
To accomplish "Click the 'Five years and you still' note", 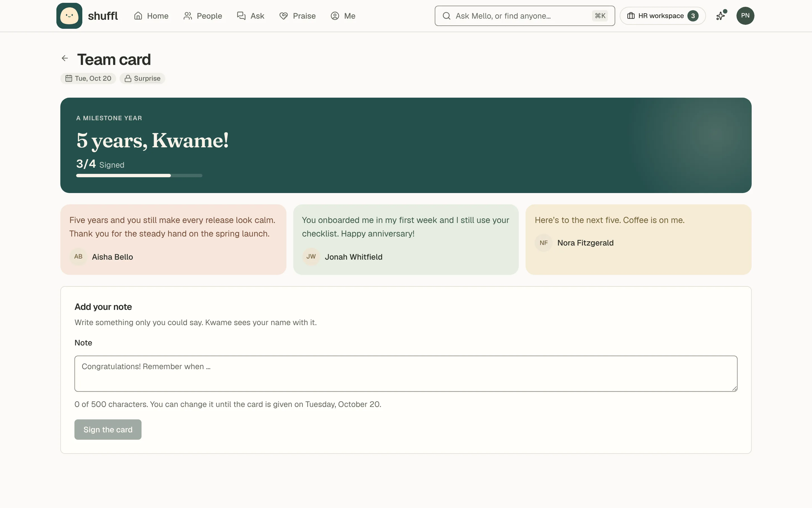I will [x=172, y=227].
